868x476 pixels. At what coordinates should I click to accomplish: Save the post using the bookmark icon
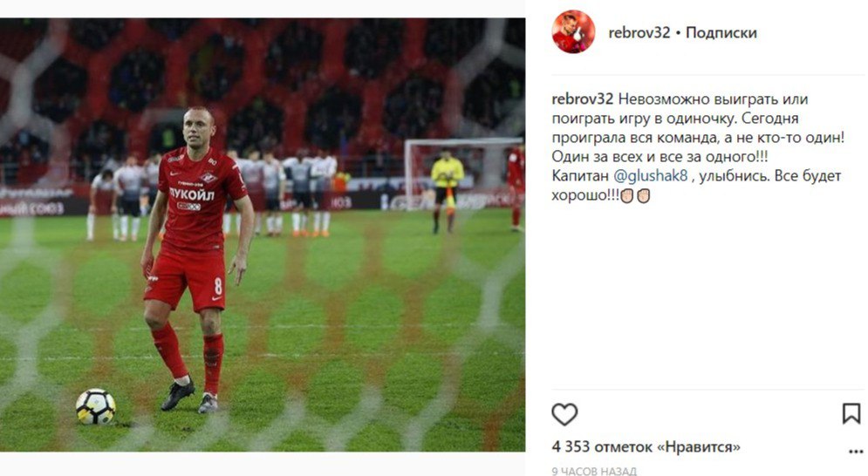(x=851, y=413)
